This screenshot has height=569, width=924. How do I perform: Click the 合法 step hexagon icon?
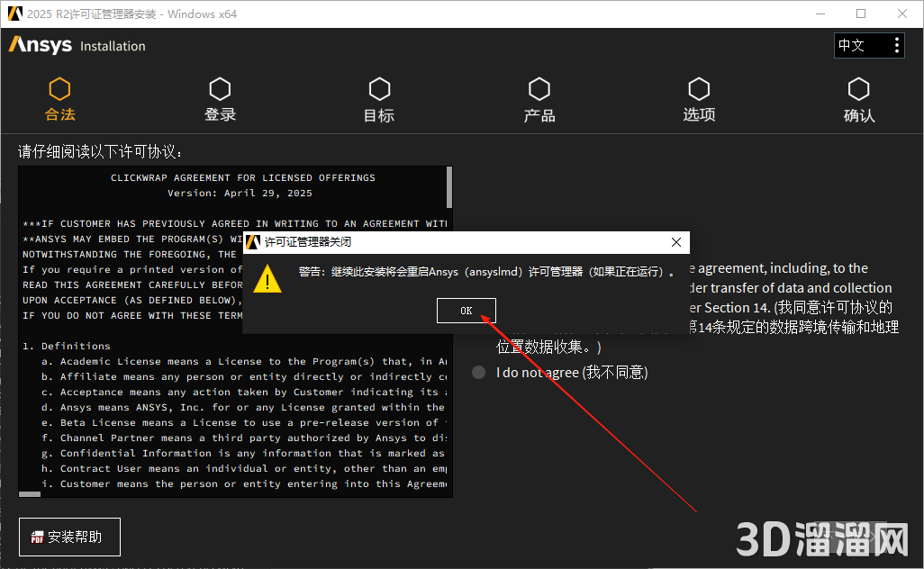(x=59, y=89)
